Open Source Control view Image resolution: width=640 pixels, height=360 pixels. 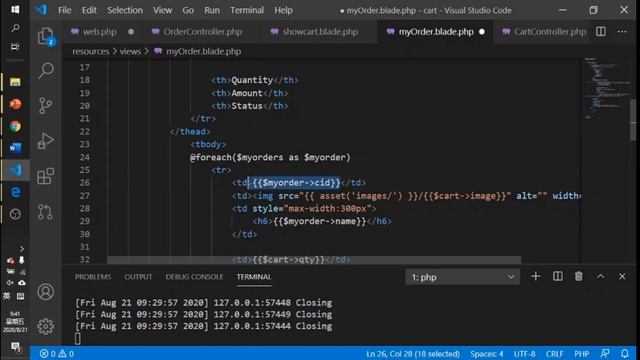(46, 106)
